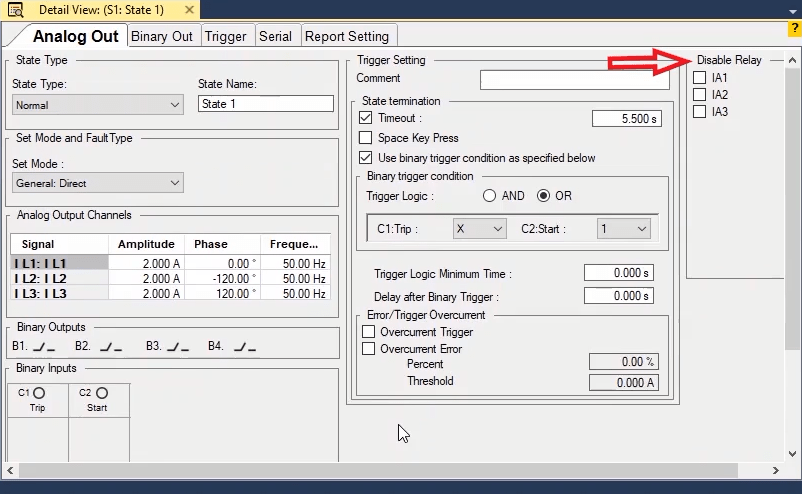Open the State Type dropdown
802x494 pixels.
tap(98, 105)
